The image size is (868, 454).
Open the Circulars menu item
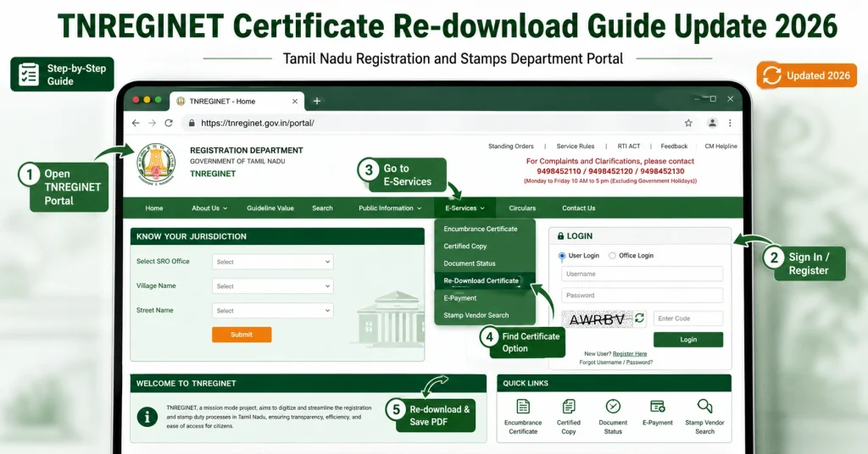522,208
